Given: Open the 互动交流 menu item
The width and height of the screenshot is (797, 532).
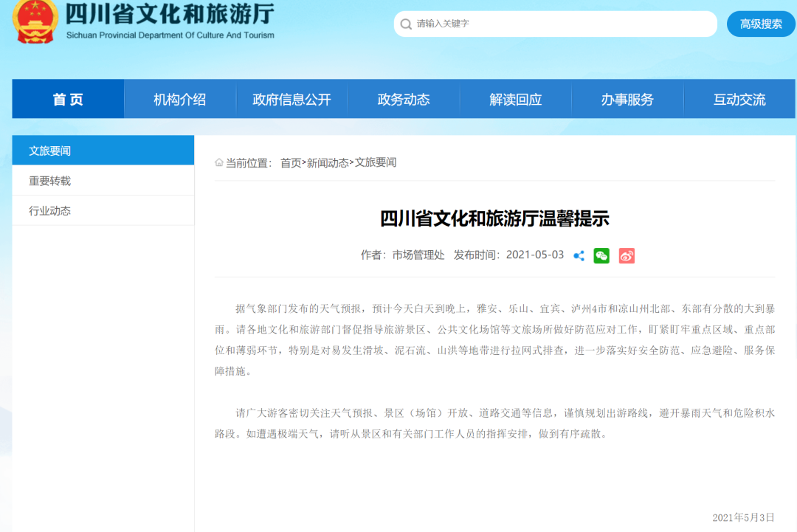Looking at the screenshot, I should pyautogui.click(x=739, y=99).
